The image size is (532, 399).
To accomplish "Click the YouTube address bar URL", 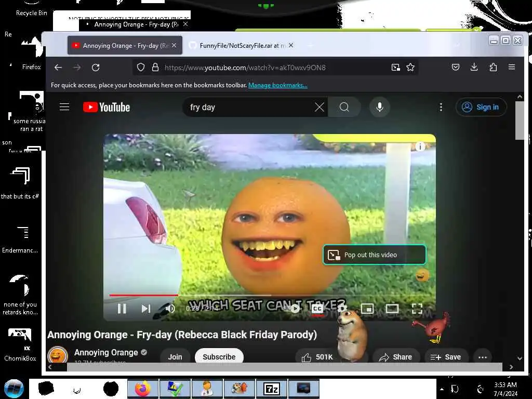I will [x=245, y=68].
